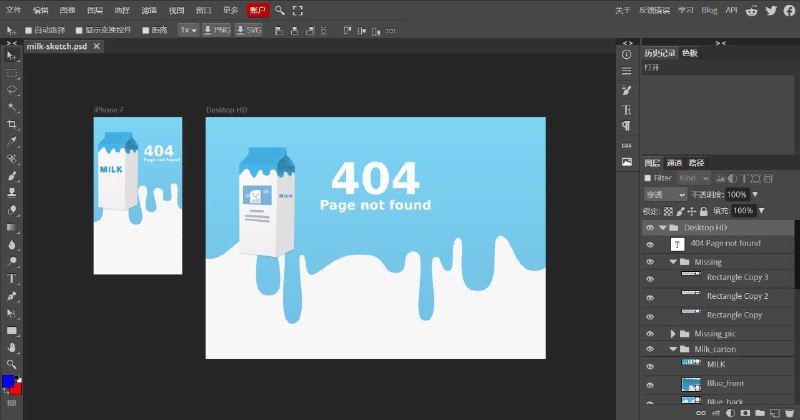Collapse the Missing folder in the layers panel
The height and width of the screenshot is (420, 800).
tap(673, 262)
